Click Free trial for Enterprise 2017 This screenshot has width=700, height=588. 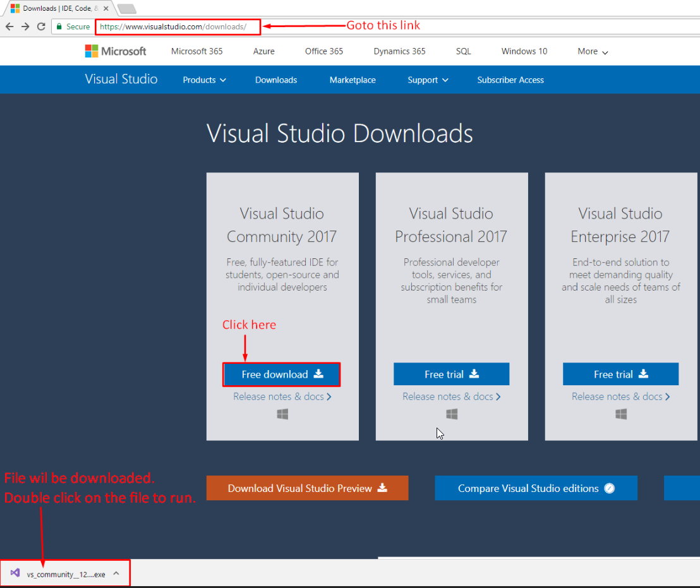point(620,374)
